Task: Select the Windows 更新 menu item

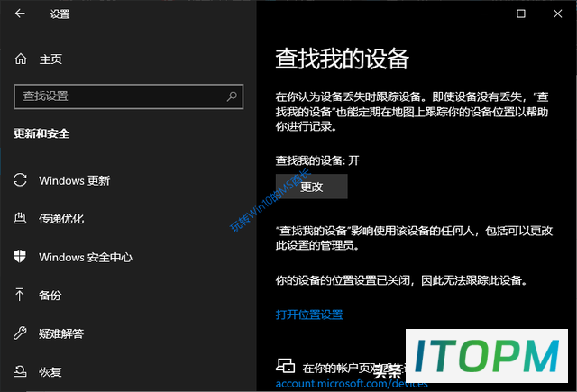Action: pyautogui.click(x=74, y=180)
